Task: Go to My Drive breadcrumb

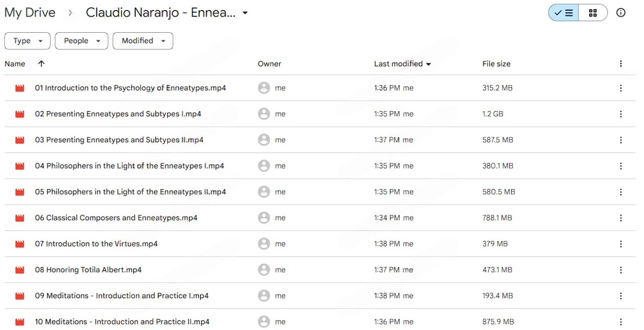Action: click(30, 13)
